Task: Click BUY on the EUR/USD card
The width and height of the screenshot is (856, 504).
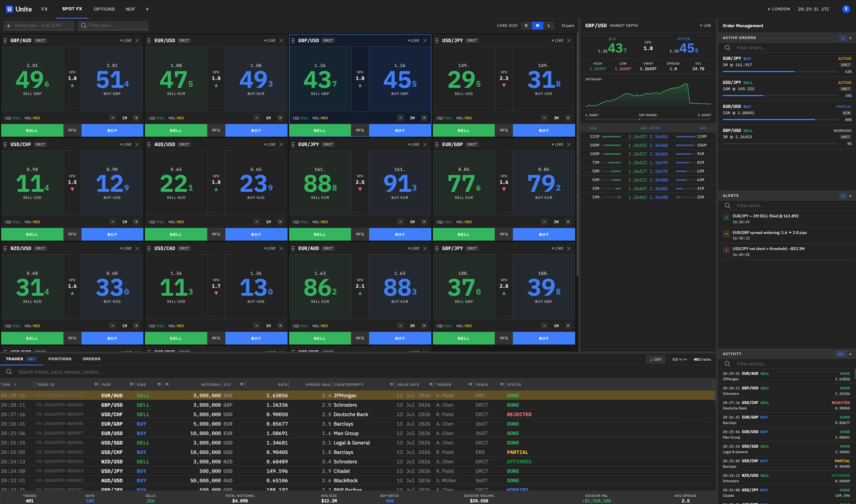Action: pyautogui.click(x=256, y=130)
